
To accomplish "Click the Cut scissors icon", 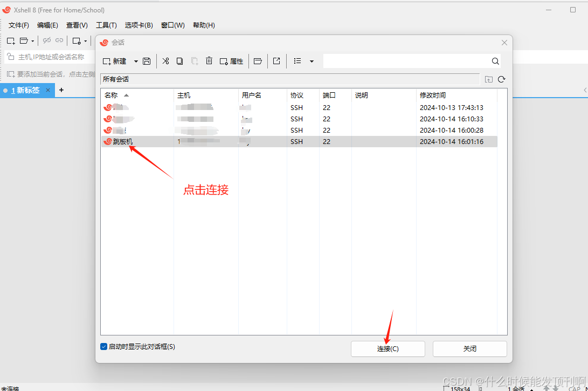I will pos(165,61).
